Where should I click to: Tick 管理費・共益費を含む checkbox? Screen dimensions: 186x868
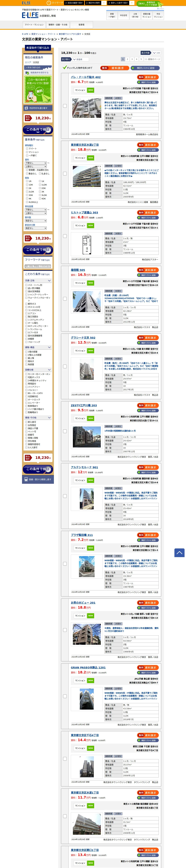tap(27, 170)
